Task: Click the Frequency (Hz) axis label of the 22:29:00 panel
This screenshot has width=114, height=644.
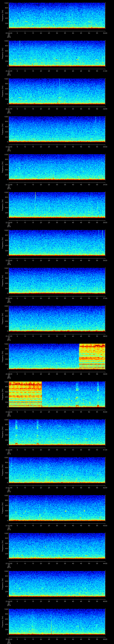Action: coord(3,16)
